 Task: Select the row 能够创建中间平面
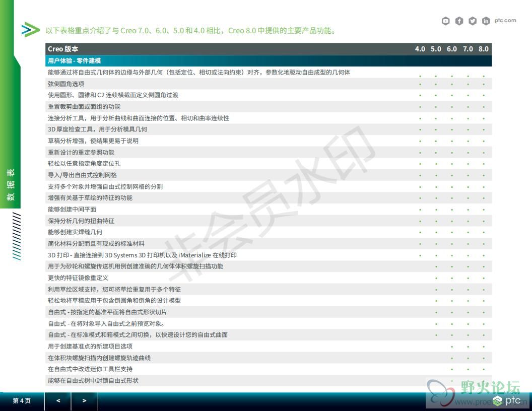pos(269,209)
